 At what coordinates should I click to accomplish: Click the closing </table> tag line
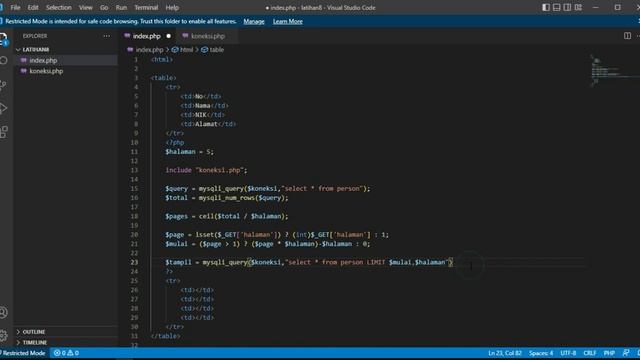tap(165, 336)
